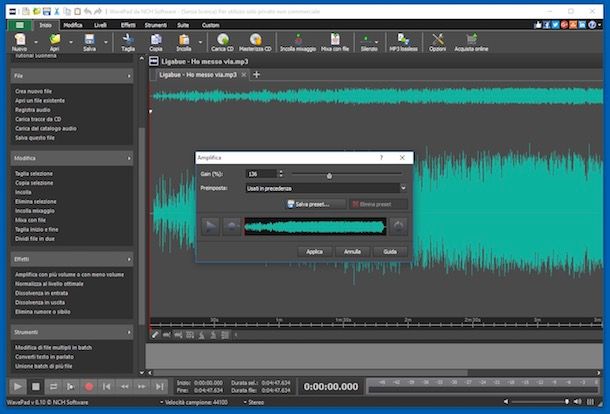Screen dimensions: 610x414
Task: Switch to the Livelli ribbon tab
Action: [x=100, y=25]
